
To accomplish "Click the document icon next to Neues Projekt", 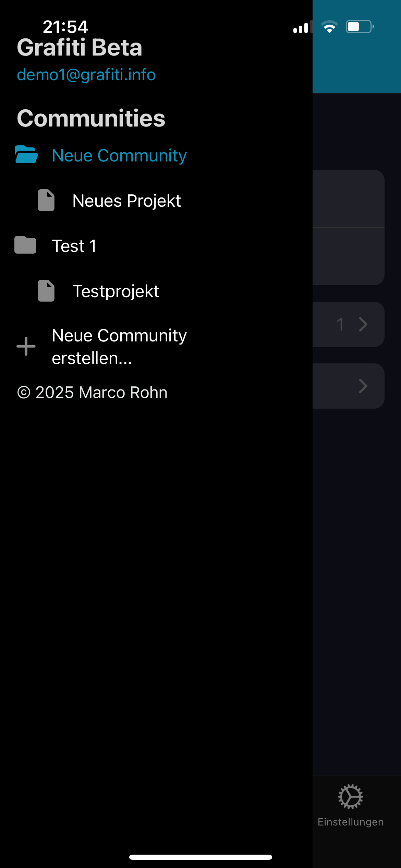I will [46, 200].
